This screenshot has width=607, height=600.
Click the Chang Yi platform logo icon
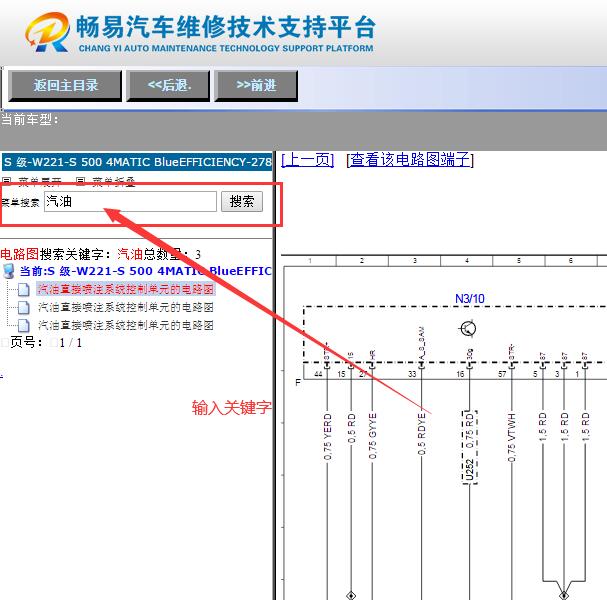point(47,32)
